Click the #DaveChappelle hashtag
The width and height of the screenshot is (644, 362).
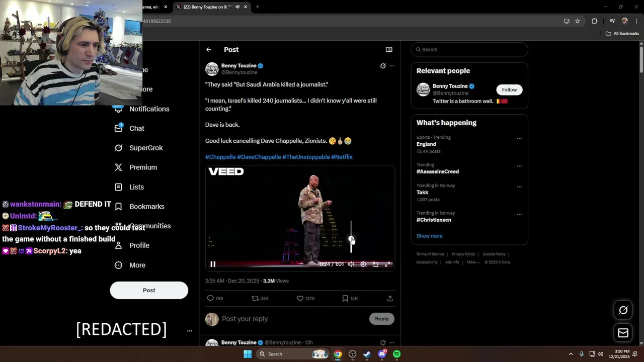(x=259, y=157)
